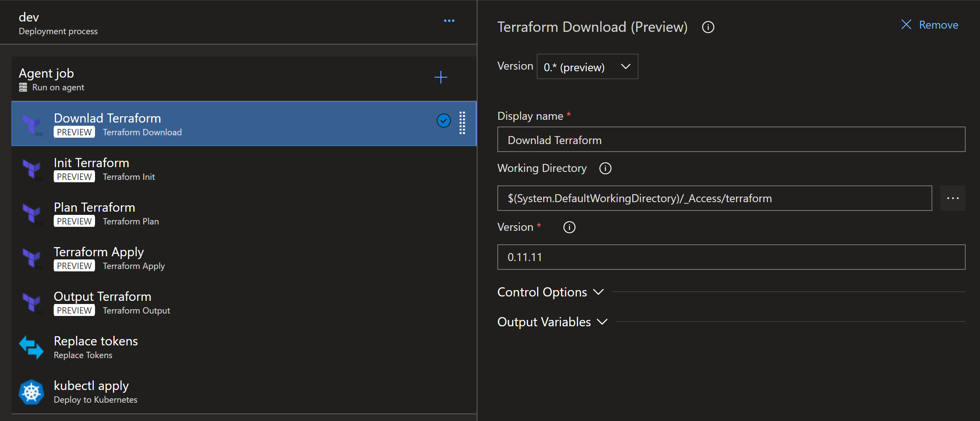The width and height of the screenshot is (980, 421).
Task: Select the Init Terraform task
Action: pyautogui.click(x=244, y=169)
